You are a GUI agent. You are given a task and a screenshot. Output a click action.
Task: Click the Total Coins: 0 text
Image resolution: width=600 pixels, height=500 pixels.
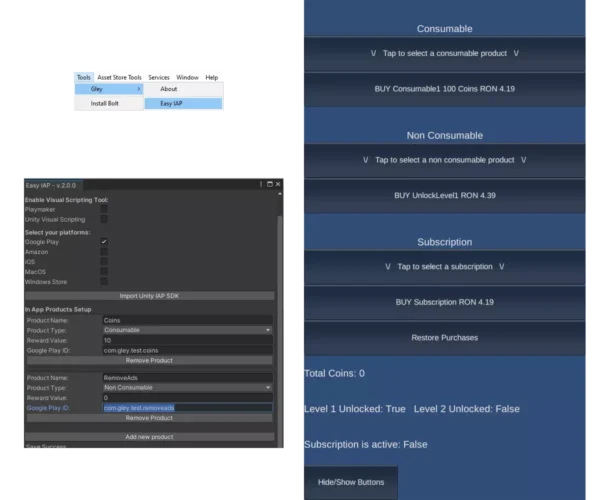coord(334,373)
